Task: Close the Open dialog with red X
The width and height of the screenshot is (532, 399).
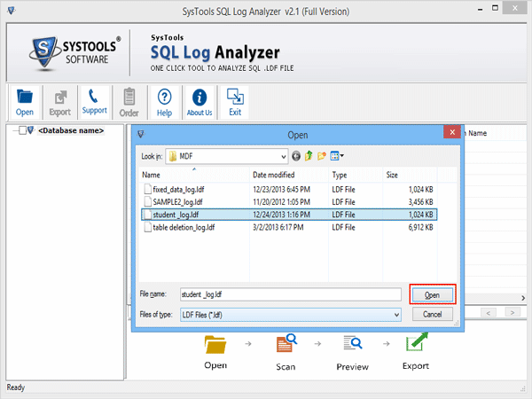Action: 452,132
